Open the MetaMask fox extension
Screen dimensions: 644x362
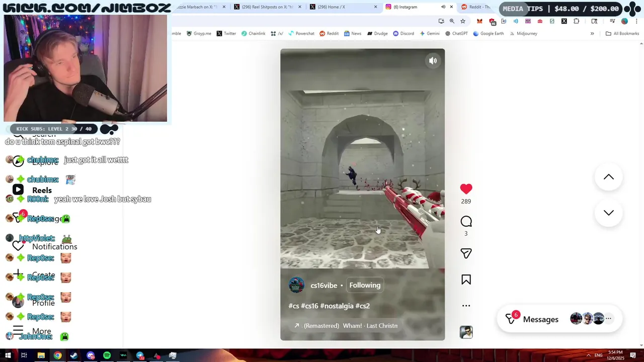(x=479, y=21)
